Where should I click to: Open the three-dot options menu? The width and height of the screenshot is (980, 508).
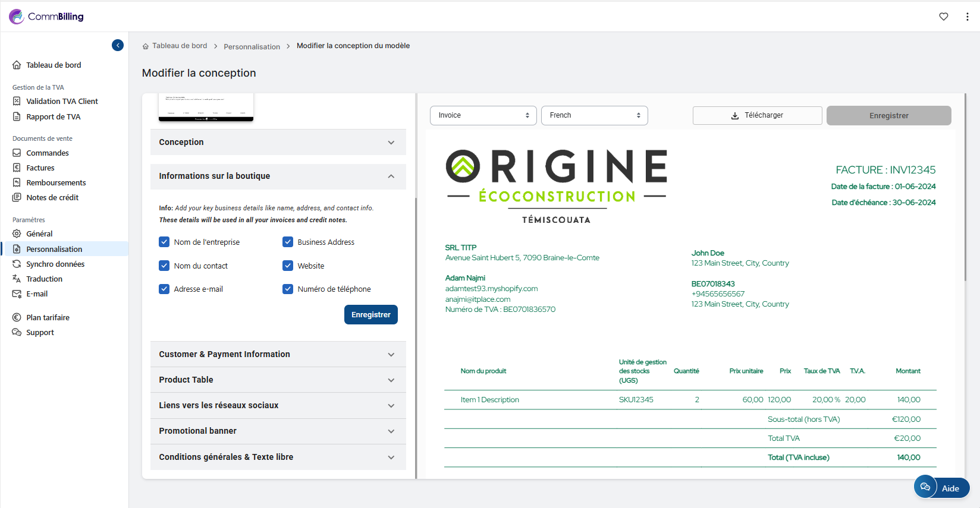(x=967, y=17)
